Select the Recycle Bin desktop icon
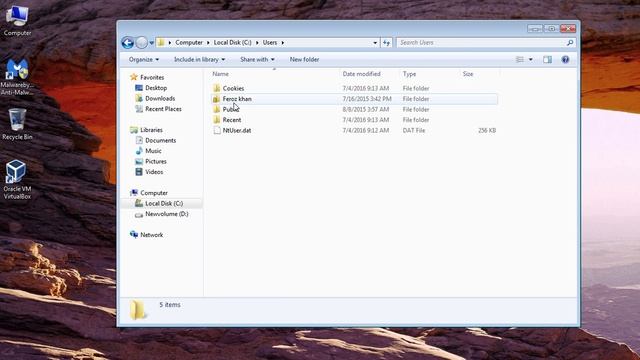Image resolution: width=640 pixels, height=360 pixels. point(17,124)
